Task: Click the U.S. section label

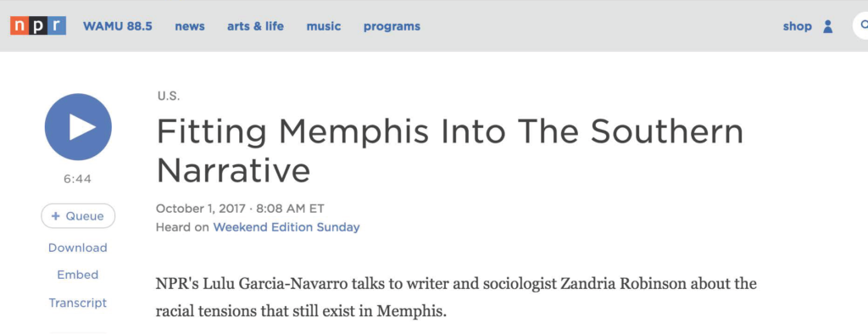Action: tap(169, 96)
